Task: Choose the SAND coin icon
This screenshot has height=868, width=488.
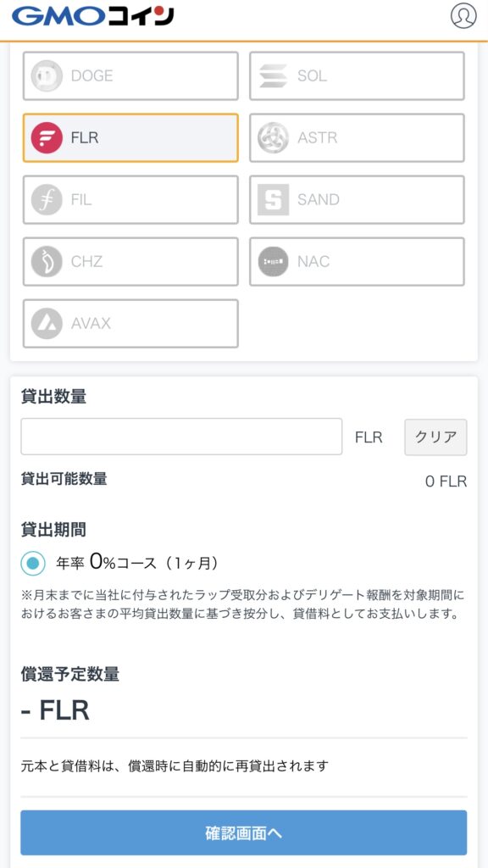Action: [274, 200]
